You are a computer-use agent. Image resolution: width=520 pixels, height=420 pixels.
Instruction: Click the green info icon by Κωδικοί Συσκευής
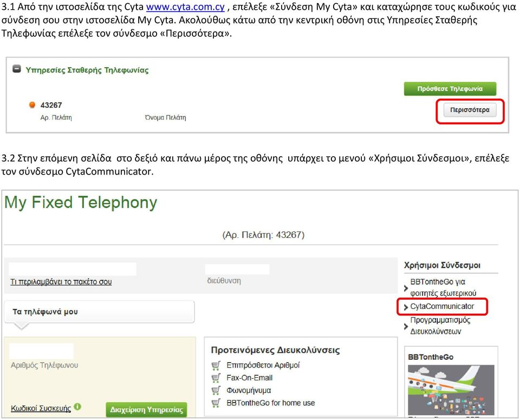(x=77, y=406)
